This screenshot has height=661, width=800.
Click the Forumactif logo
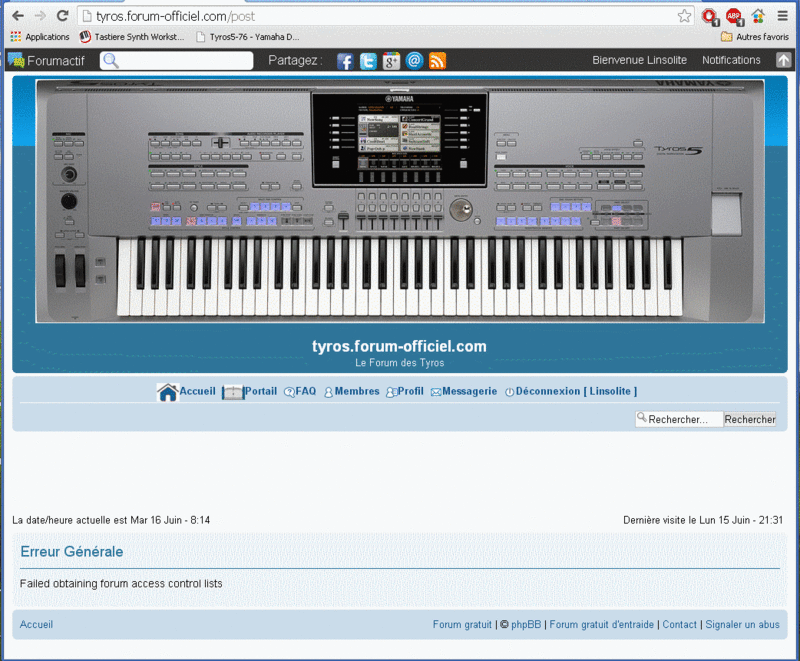pyautogui.click(x=46, y=61)
